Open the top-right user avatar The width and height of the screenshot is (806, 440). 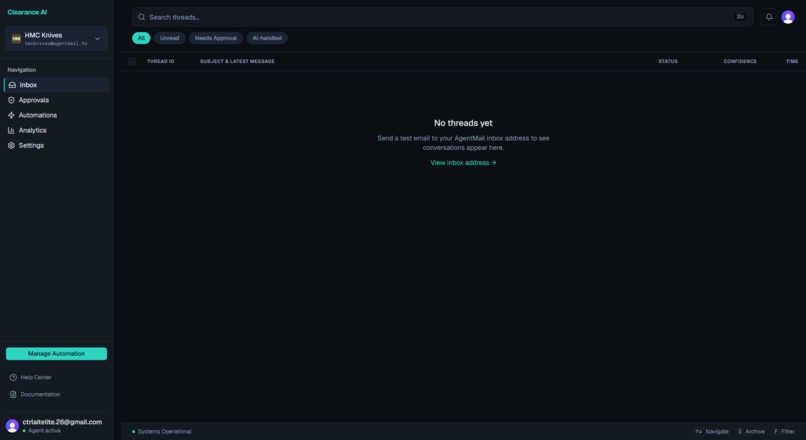coord(787,17)
